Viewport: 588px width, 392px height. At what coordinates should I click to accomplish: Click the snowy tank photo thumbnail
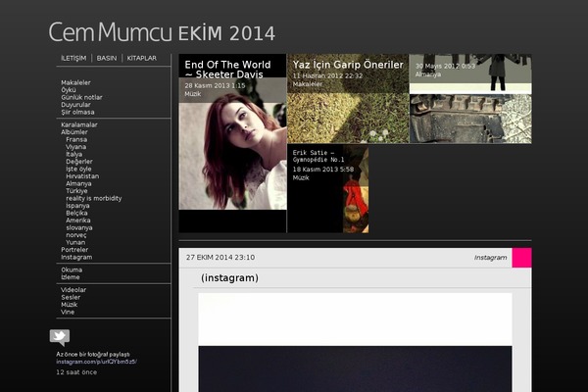pos(470,119)
